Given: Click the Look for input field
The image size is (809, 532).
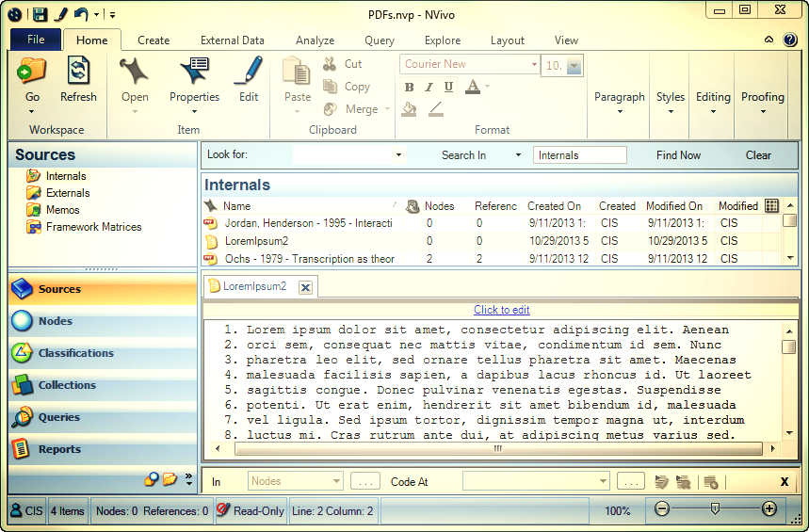Looking at the screenshot, I should 349,154.
